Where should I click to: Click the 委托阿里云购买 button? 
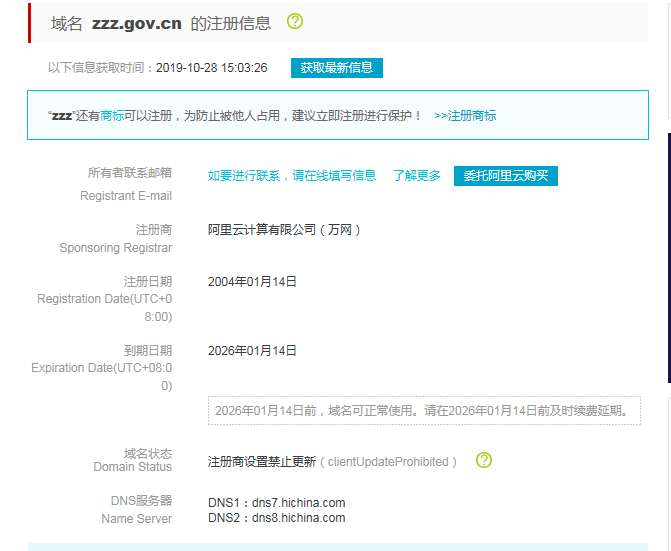pos(506,175)
